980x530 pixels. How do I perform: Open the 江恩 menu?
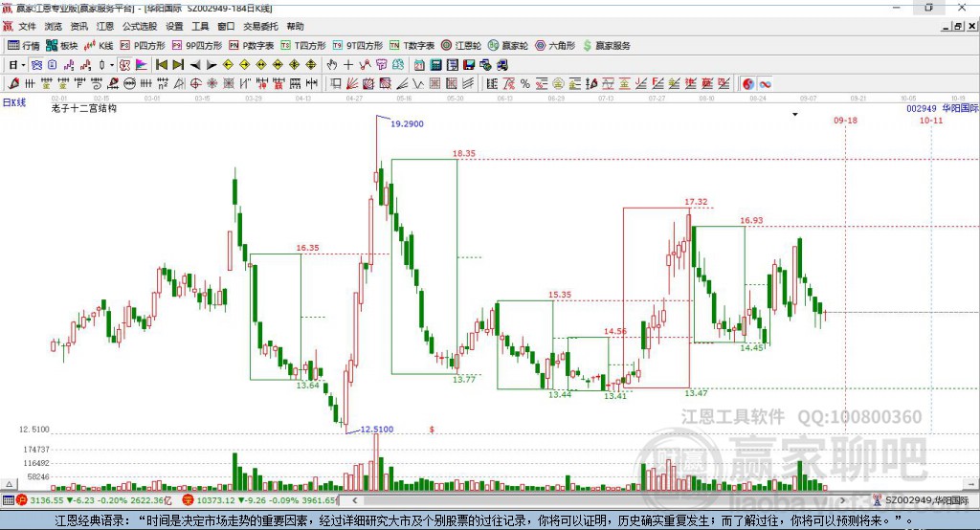(105, 26)
